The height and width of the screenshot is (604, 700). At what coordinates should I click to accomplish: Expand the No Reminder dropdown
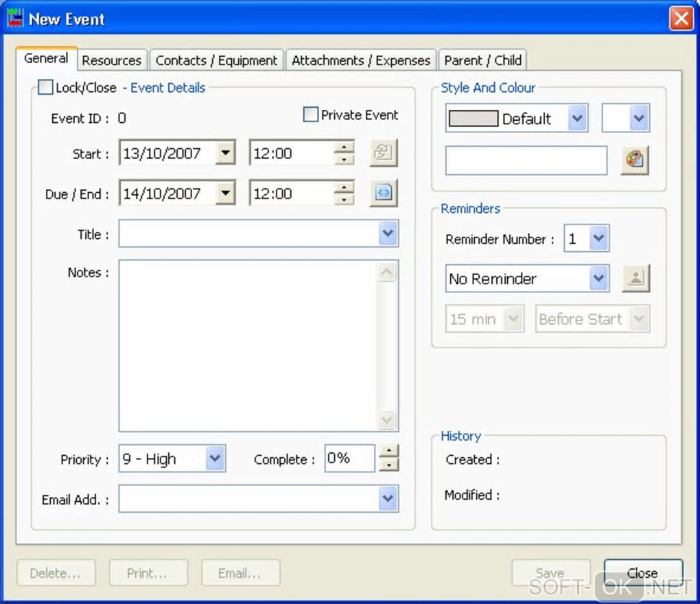point(598,278)
